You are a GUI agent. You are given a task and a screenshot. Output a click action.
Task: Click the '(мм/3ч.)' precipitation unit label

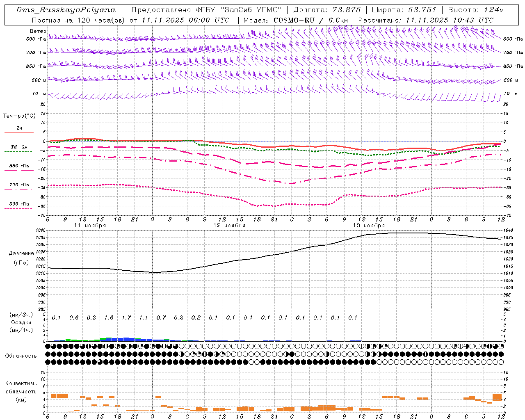[x=21, y=315]
